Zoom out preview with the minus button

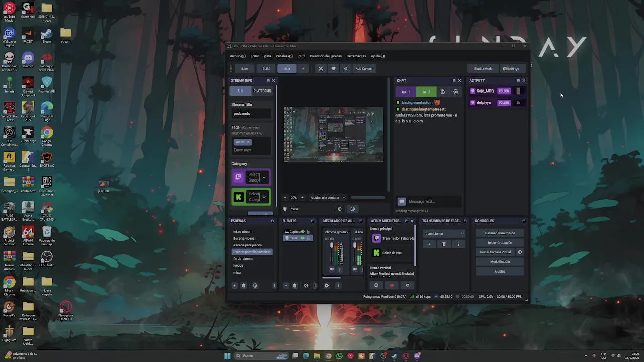[x=285, y=198]
